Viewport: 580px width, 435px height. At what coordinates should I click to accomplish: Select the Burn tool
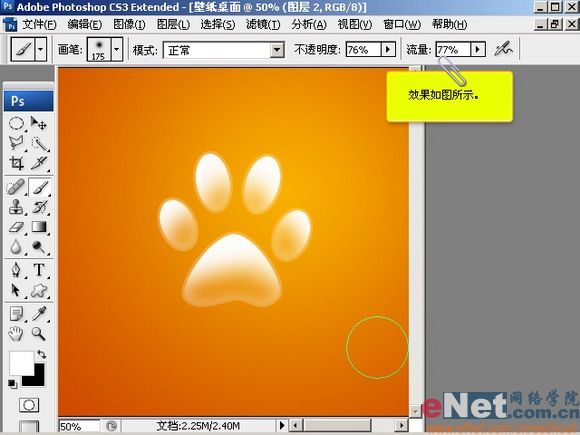pos(39,246)
